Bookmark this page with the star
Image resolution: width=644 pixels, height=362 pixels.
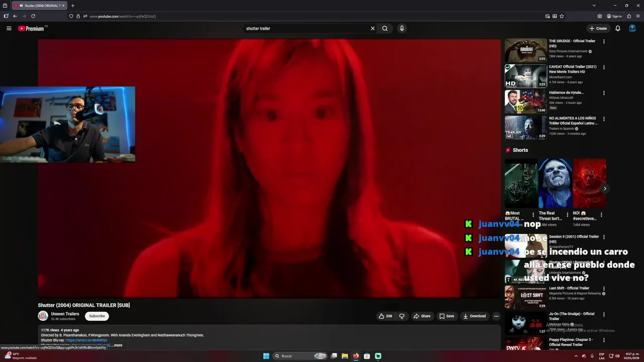pyautogui.click(x=561, y=16)
